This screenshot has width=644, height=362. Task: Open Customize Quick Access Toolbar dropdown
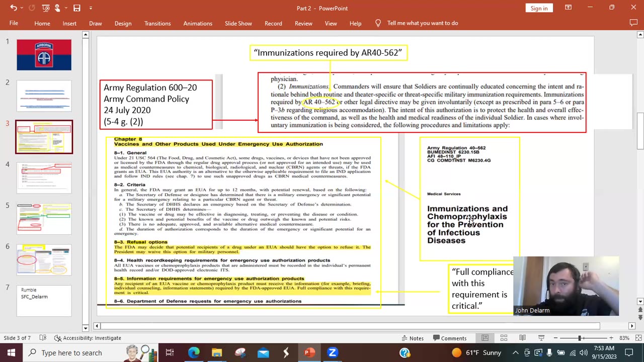(x=91, y=8)
